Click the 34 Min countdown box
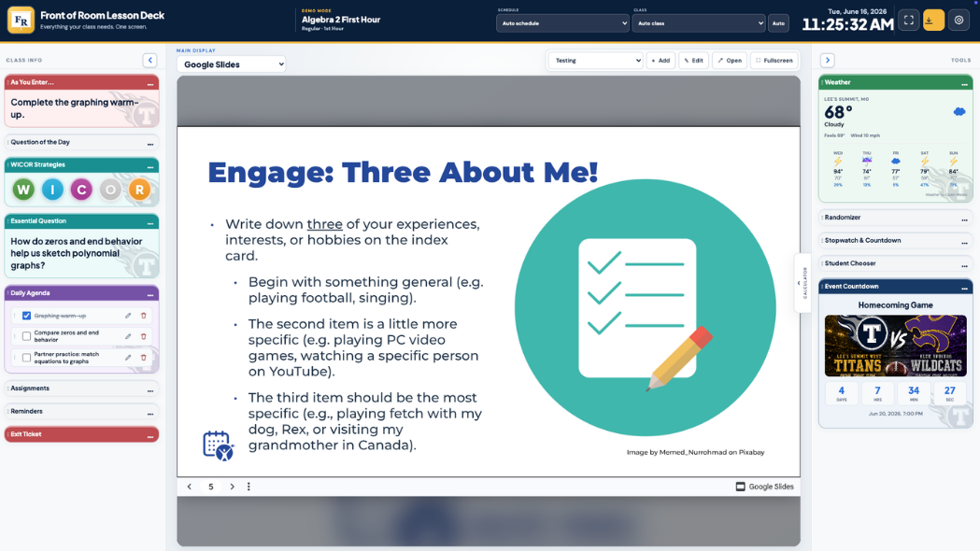 [914, 393]
